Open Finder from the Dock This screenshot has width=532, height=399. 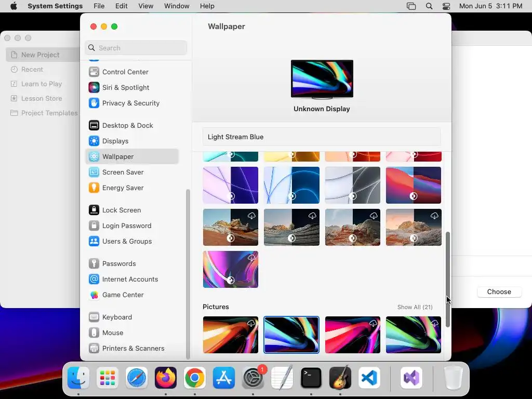click(78, 378)
